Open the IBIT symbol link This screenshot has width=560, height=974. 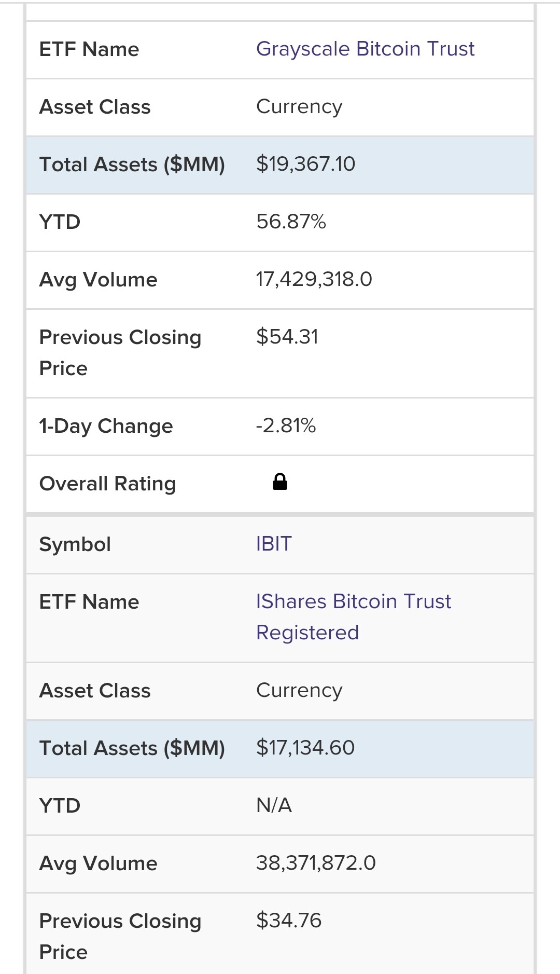[x=274, y=544]
